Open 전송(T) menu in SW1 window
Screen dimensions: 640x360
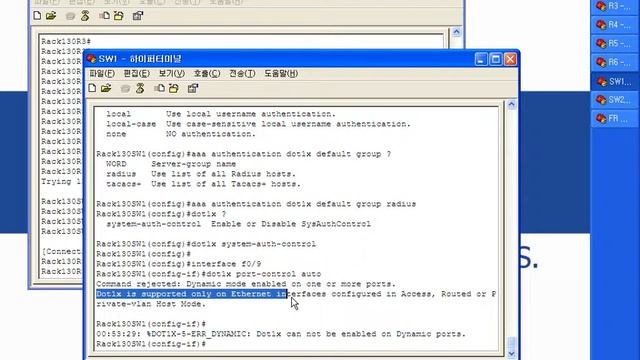[242, 73]
